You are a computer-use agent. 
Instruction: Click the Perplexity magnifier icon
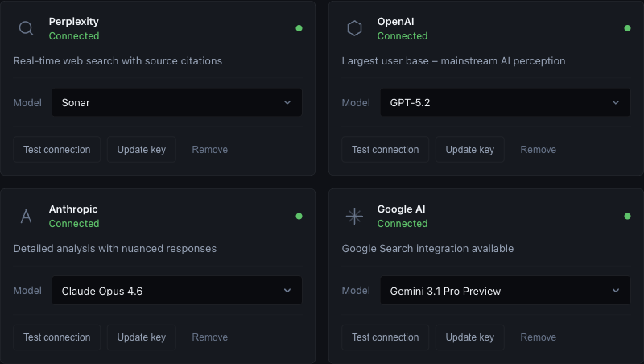(26, 28)
